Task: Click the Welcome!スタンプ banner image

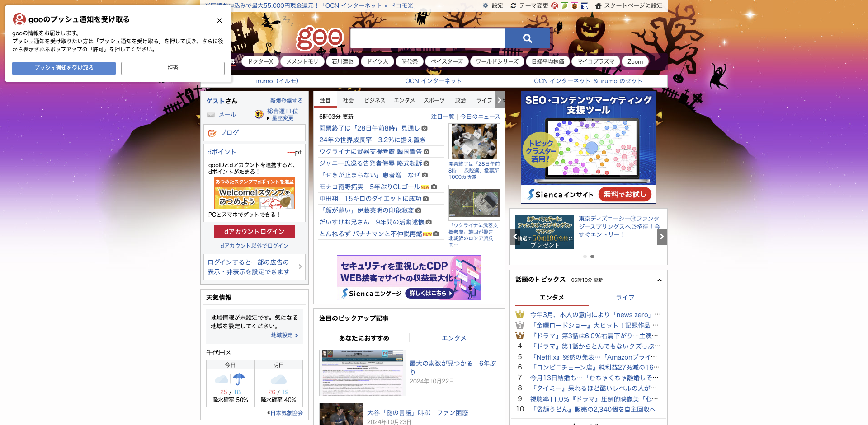Action: 255,193
